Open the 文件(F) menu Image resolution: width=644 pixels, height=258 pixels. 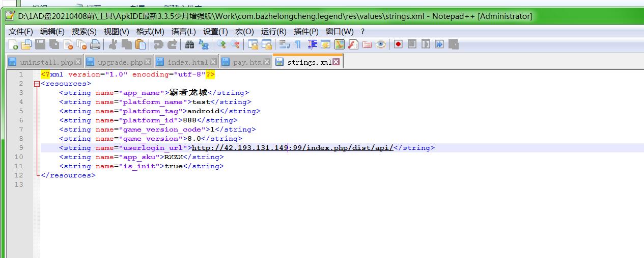[x=21, y=32]
